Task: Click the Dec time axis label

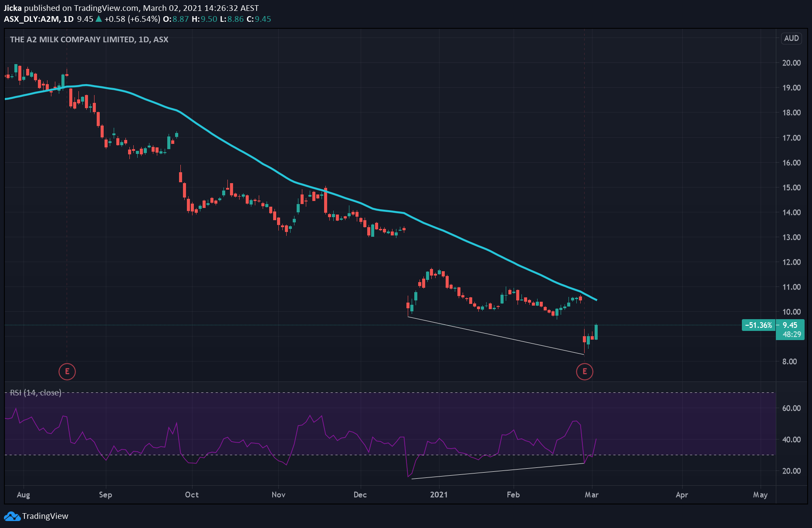Action: point(360,495)
